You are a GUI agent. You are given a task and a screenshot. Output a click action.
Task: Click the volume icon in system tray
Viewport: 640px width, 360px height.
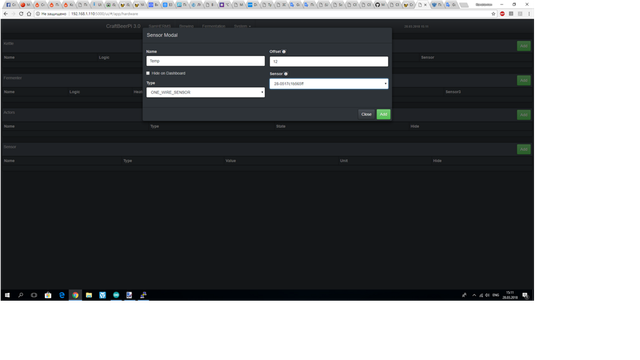[487, 295]
